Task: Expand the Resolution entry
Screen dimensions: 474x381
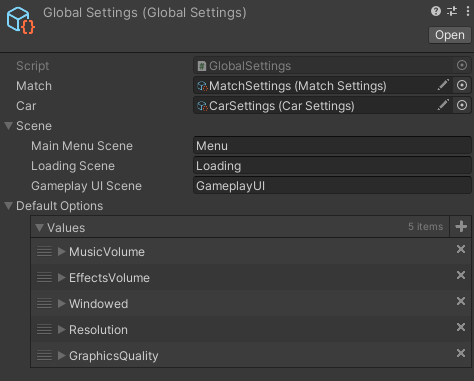Action: click(61, 329)
